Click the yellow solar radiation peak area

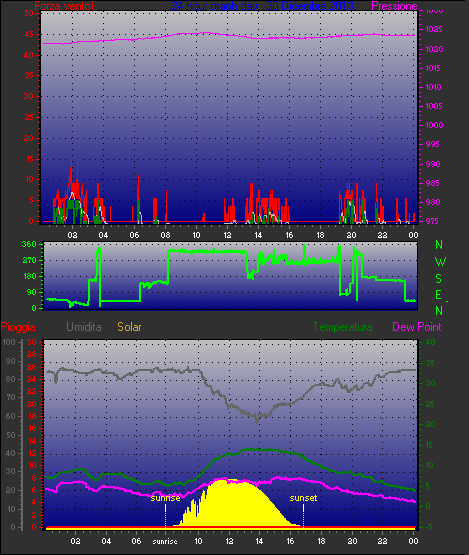coord(230,503)
